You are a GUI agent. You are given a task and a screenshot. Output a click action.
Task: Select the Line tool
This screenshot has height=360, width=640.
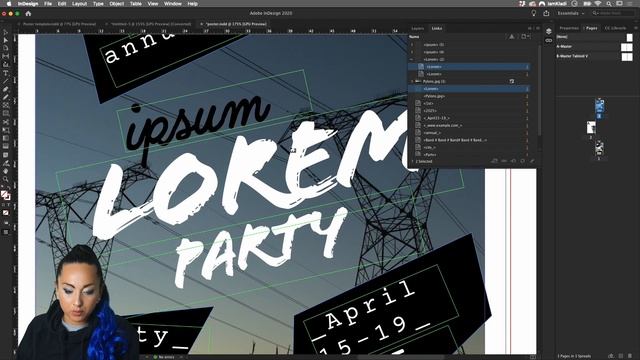[5, 81]
